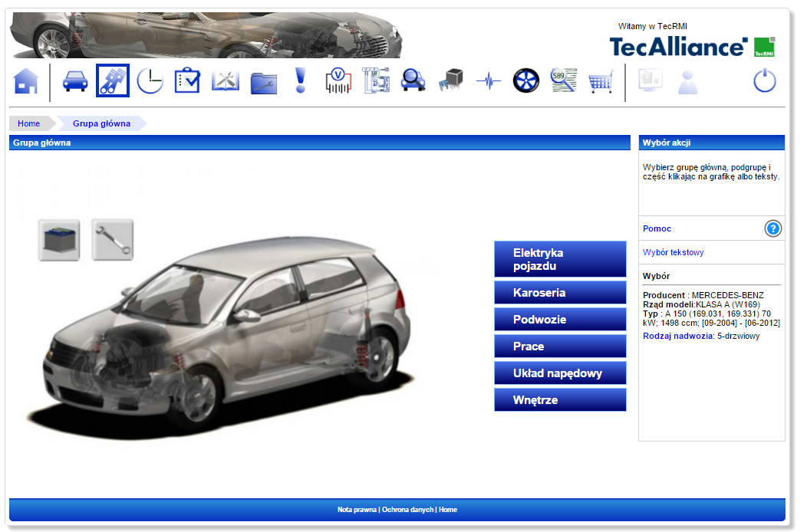Open the Wybór tekstowy link
Image resolution: width=807 pixels, height=532 pixels.
tap(673, 252)
